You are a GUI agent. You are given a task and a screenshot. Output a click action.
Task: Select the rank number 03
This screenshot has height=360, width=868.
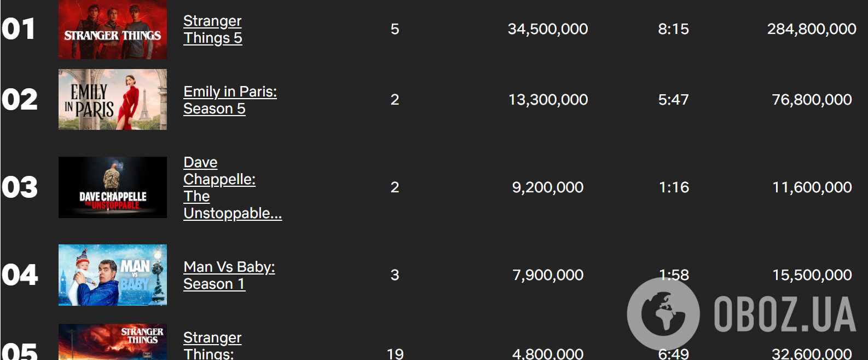20,187
